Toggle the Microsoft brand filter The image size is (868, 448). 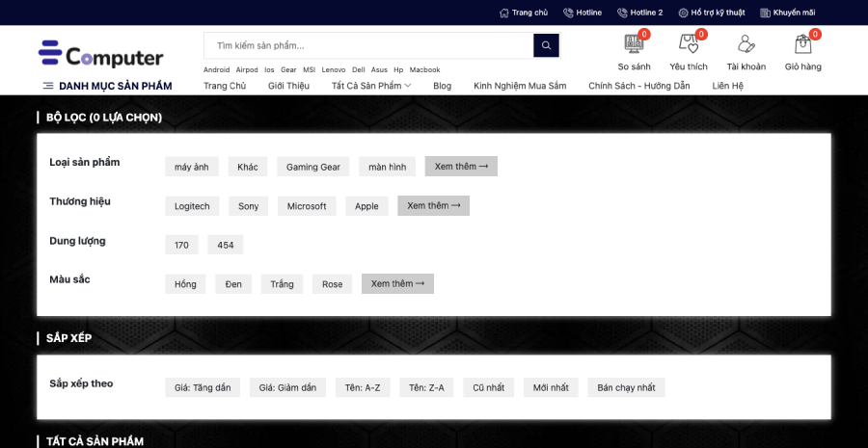pos(307,206)
